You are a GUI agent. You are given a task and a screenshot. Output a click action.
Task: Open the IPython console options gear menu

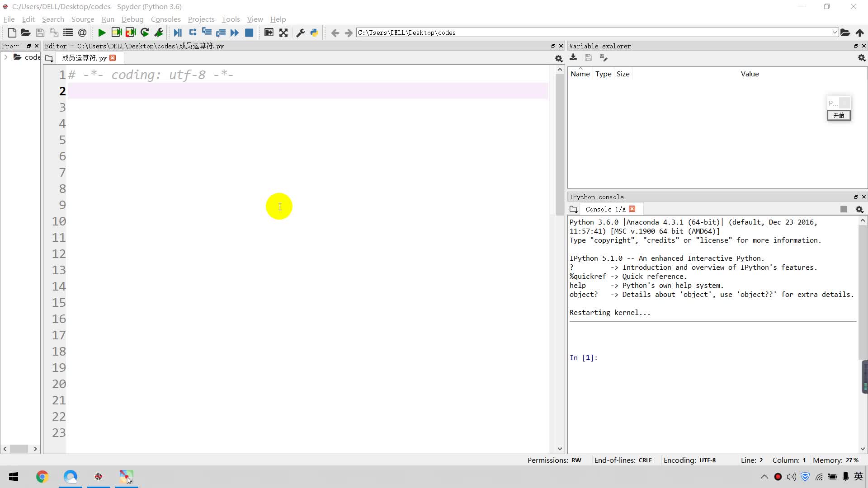point(859,209)
